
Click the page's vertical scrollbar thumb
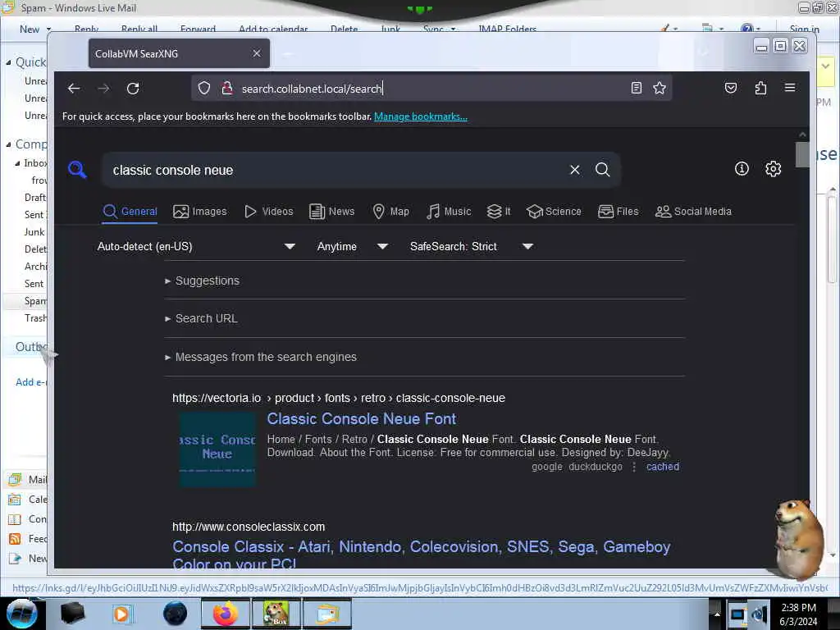click(802, 154)
